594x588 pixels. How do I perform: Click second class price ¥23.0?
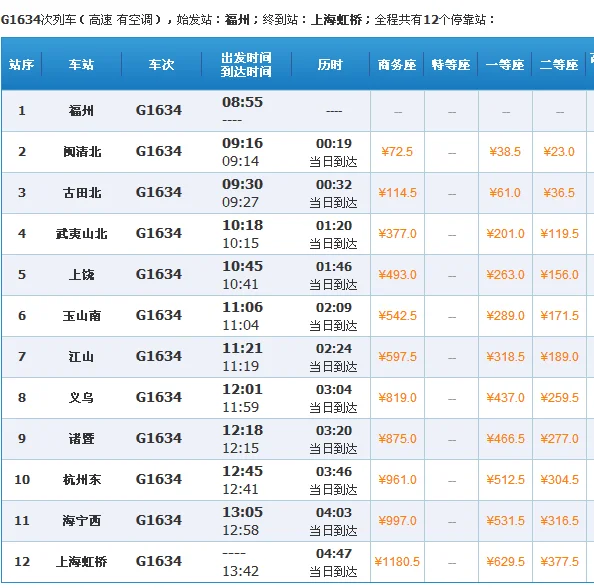click(x=559, y=152)
